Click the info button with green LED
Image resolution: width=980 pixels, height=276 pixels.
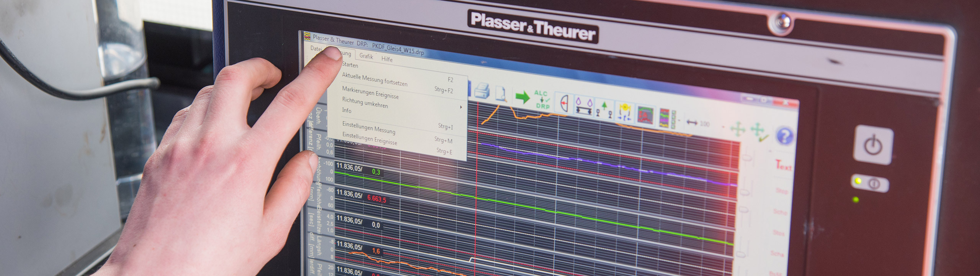click(x=869, y=182)
